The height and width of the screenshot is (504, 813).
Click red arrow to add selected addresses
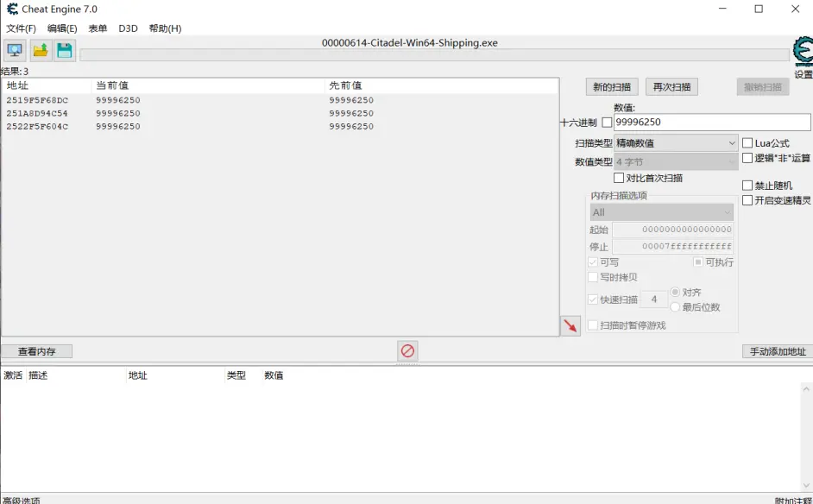point(570,325)
